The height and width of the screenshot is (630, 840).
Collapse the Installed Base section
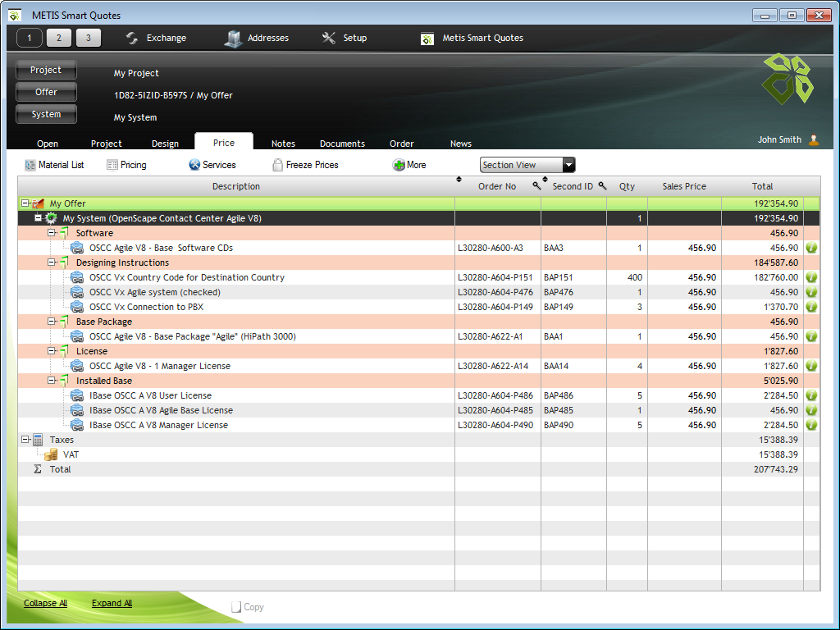point(52,380)
